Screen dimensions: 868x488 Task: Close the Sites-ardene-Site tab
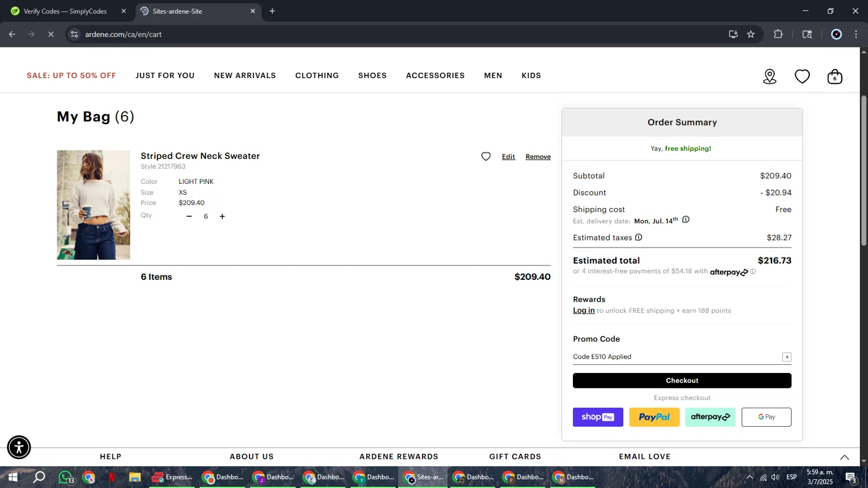[252, 11]
